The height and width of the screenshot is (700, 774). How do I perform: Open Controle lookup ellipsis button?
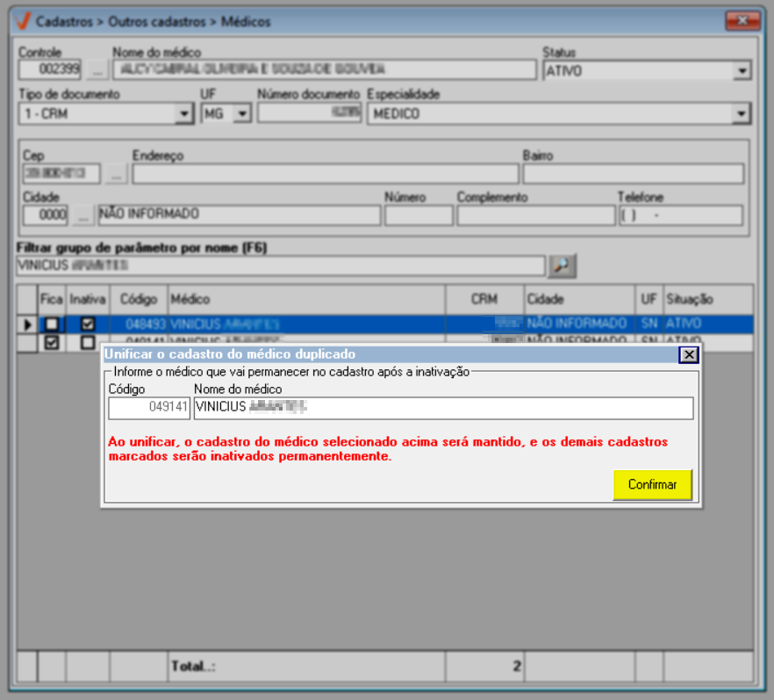97,69
